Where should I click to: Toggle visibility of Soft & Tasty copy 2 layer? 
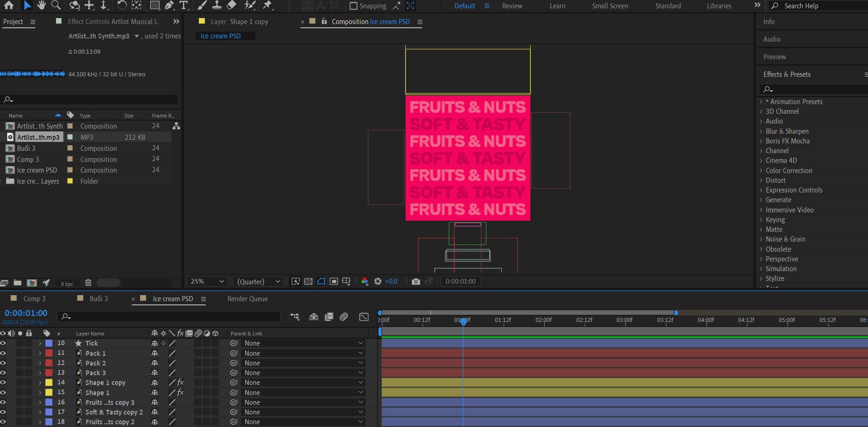[3, 412]
